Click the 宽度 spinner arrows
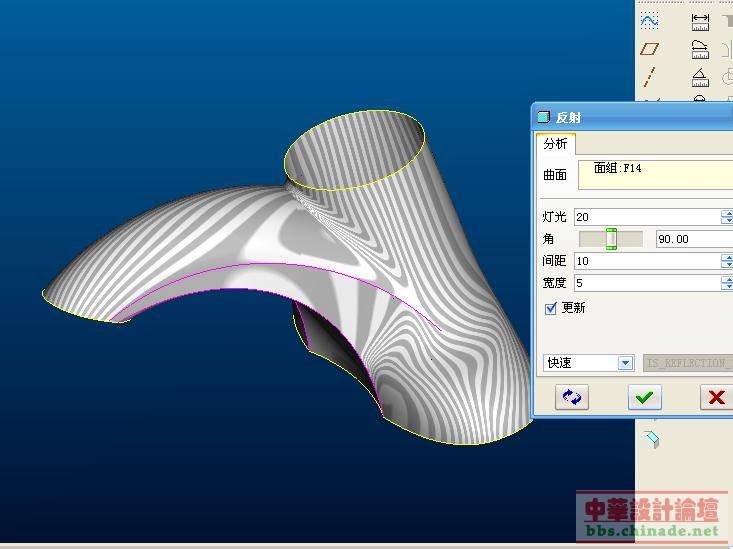733x549 pixels. coord(727,283)
